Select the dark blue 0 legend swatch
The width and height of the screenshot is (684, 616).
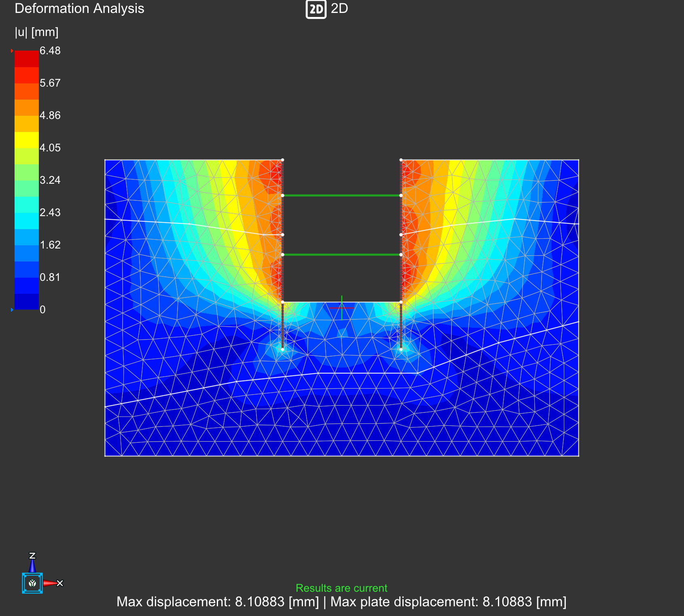(27, 302)
